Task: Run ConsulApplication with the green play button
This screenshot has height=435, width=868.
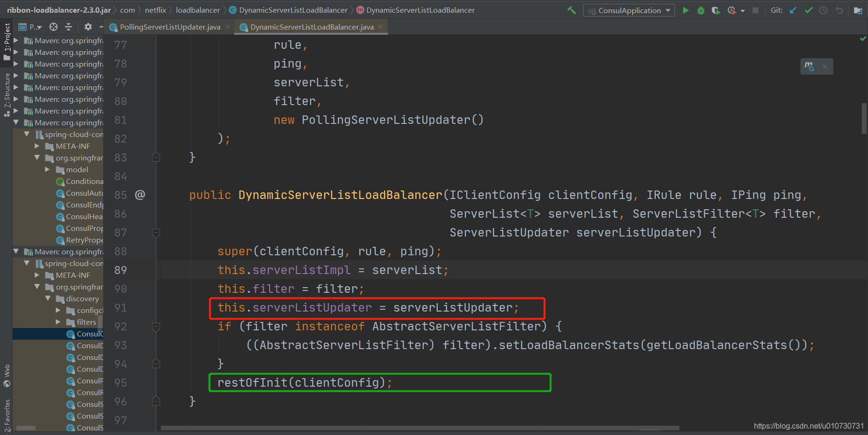Action: click(685, 10)
